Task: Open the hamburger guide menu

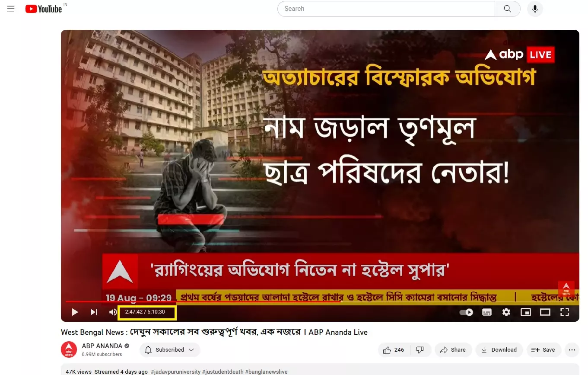Action: 11,9
